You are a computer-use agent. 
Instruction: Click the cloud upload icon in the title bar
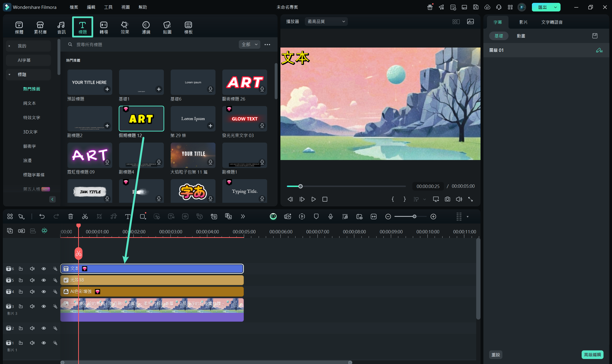(x=487, y=7)
